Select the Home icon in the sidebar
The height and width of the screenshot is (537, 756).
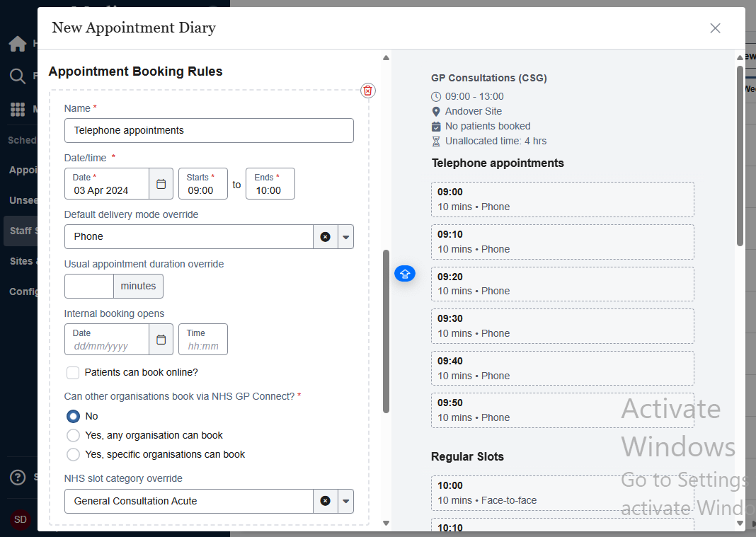[16, 44]
